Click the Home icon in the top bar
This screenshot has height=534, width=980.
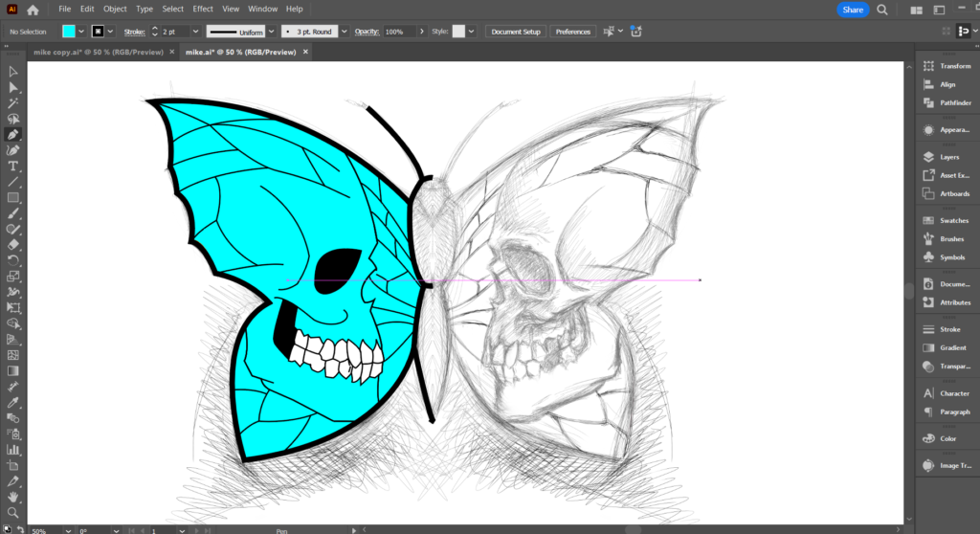point(33,10)
